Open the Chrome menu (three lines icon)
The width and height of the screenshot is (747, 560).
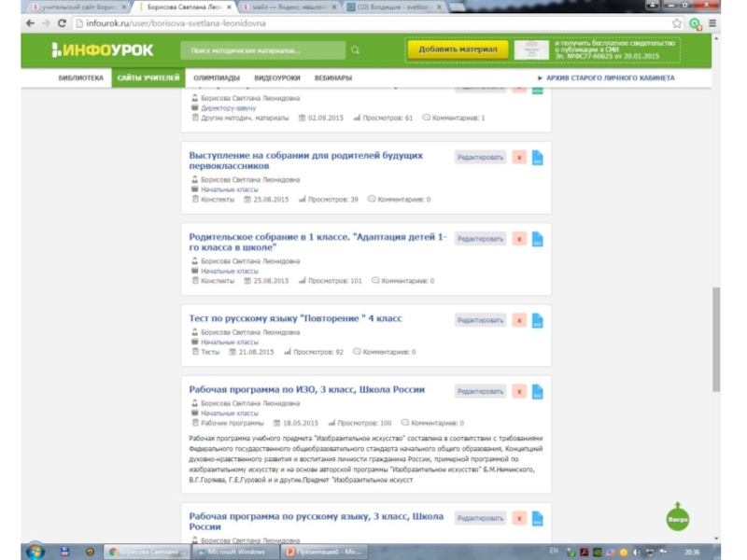712,23
